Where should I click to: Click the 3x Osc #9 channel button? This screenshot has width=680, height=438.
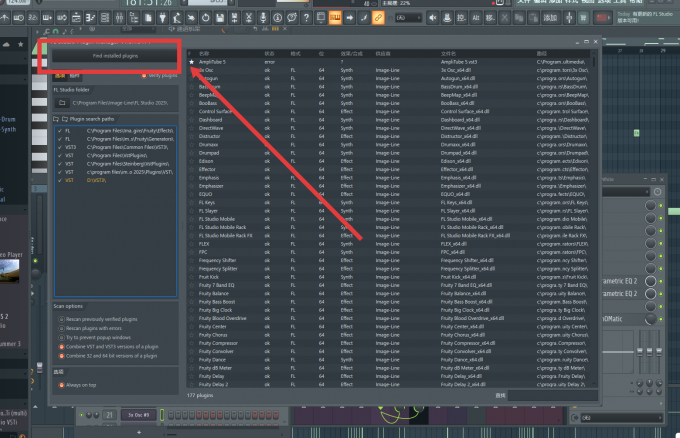tap(138, 415)
